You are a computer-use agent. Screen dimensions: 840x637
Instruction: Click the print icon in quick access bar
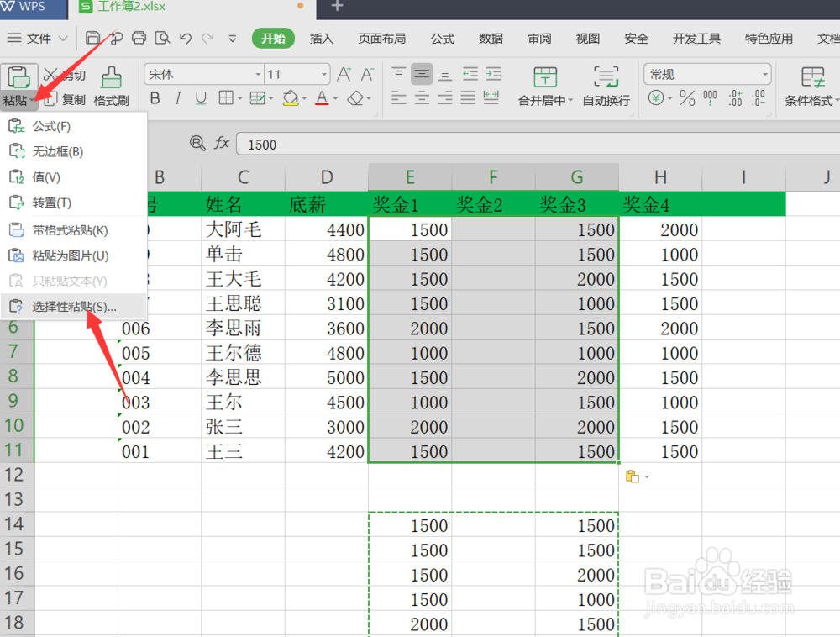tap(139, 38)
